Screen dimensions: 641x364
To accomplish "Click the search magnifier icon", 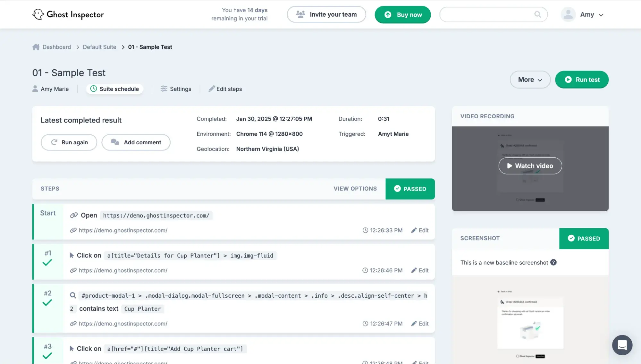I will coord(537,14).
